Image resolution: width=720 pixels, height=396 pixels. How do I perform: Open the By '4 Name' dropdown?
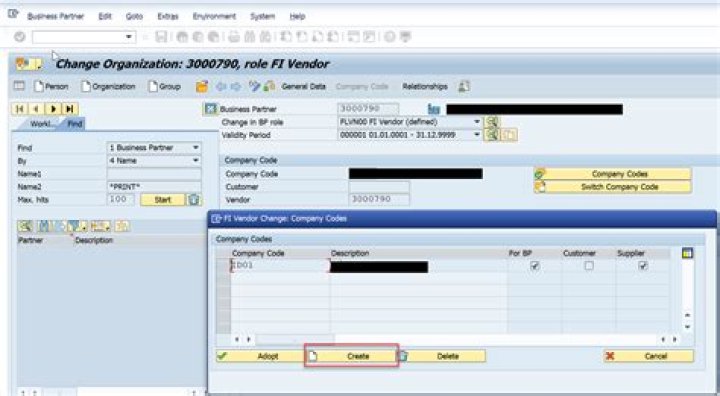[196, 160]
